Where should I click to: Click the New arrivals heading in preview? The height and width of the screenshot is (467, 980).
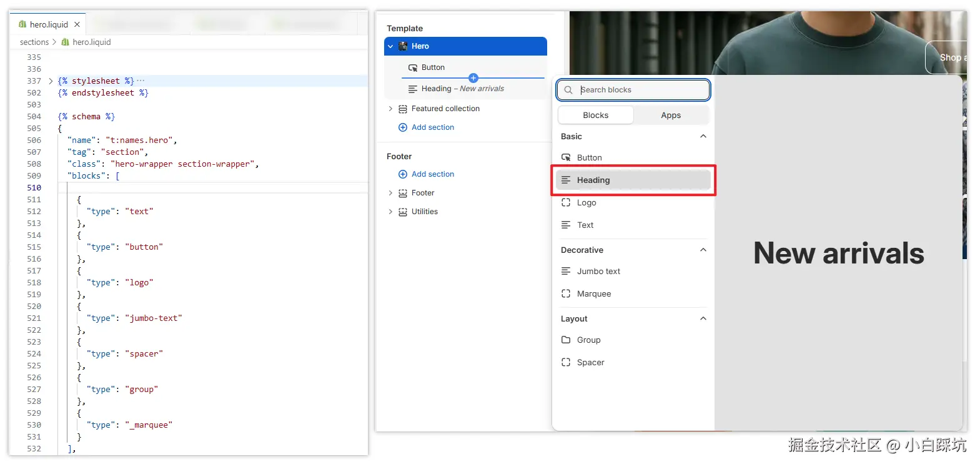pos(838,253)
